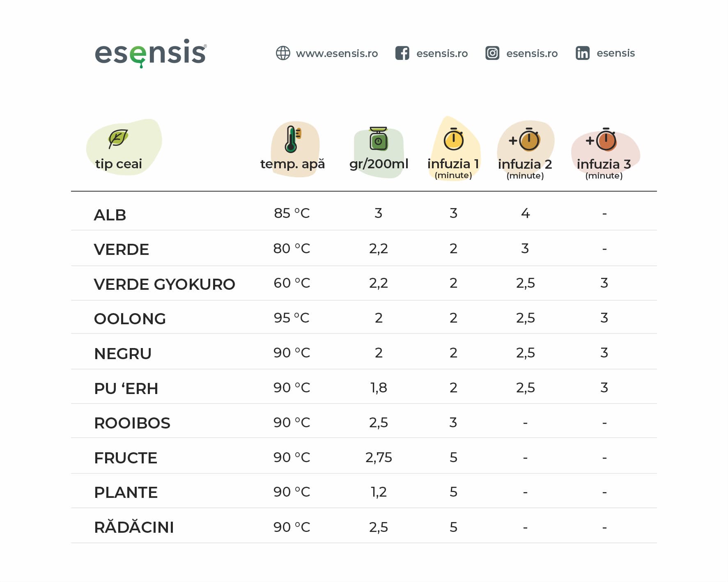Click the RĂDĂCINI row label
The height and width of the screenshot is (582, 728).
(134, 526)
